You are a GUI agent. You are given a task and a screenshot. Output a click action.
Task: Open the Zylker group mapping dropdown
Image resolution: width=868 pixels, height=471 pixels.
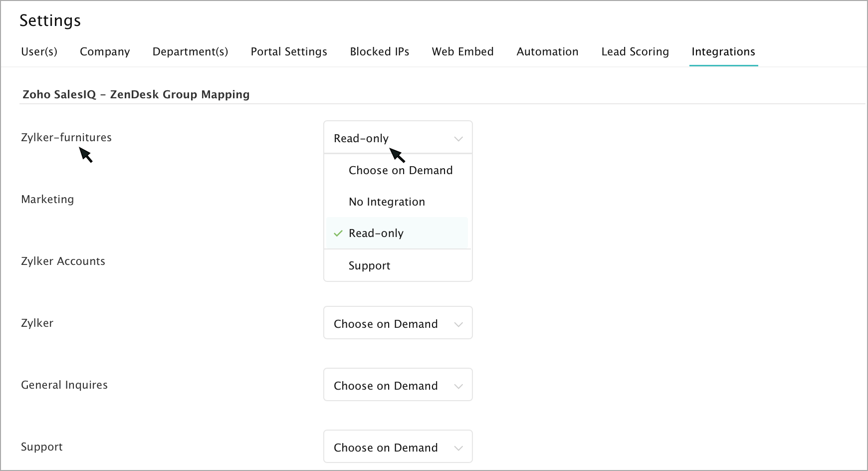[x=398, y=323]
